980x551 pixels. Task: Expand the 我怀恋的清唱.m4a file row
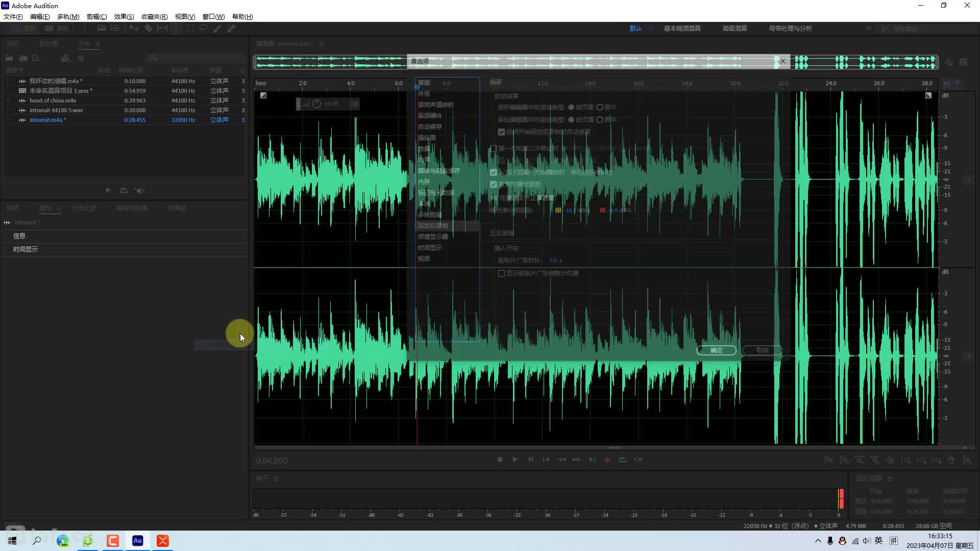point(8,81)
